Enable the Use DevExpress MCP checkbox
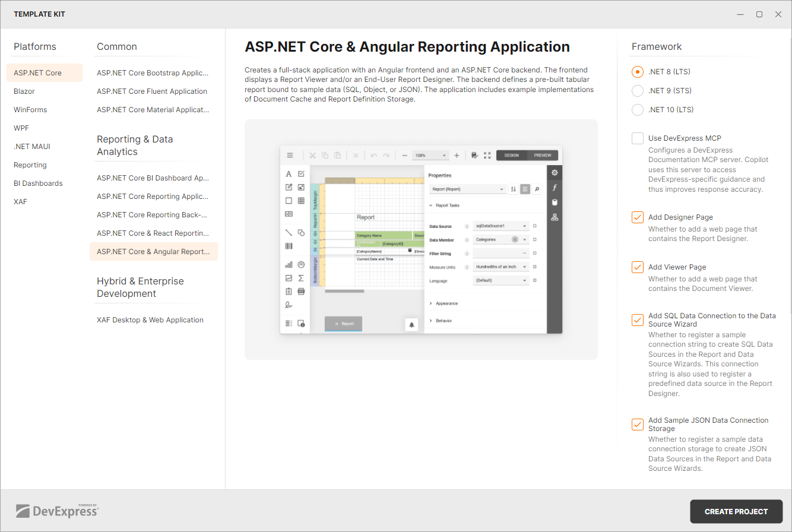The width and height of the screenshot is (792, 532). [637, 138]
